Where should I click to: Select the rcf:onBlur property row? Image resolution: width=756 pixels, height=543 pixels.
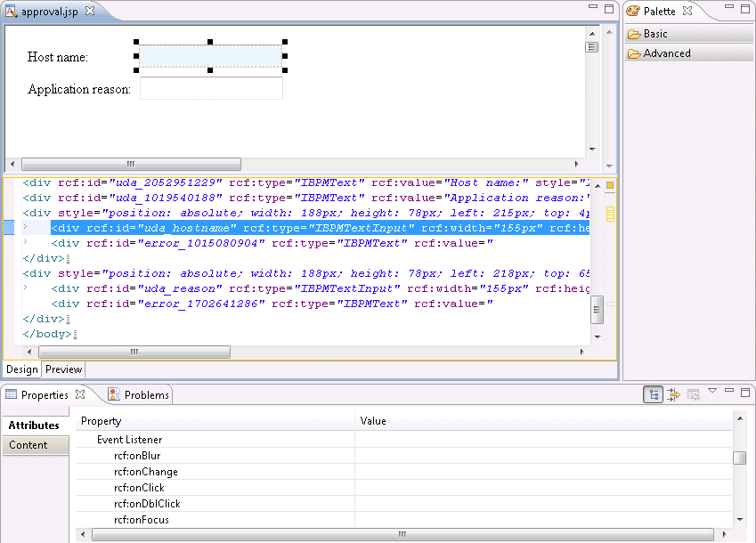[137, 456]
